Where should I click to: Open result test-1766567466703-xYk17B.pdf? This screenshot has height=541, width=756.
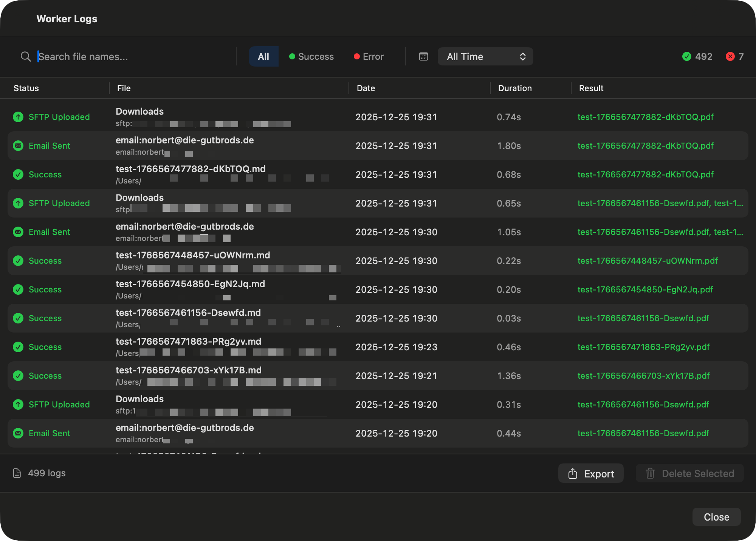(644, 376)
